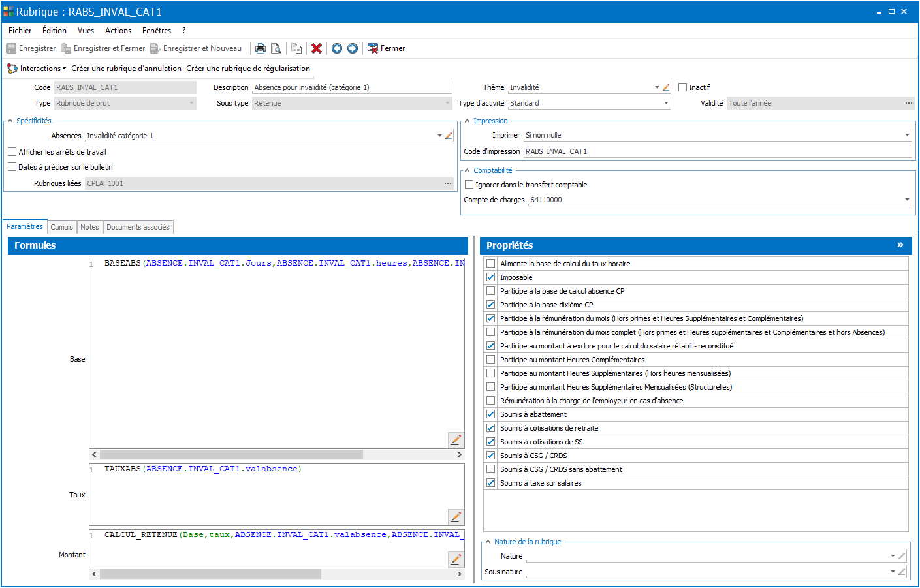Check Participe à la base de calcul absence CP
Viewport: 920px width, 588px height.
(x=490, y=291)
